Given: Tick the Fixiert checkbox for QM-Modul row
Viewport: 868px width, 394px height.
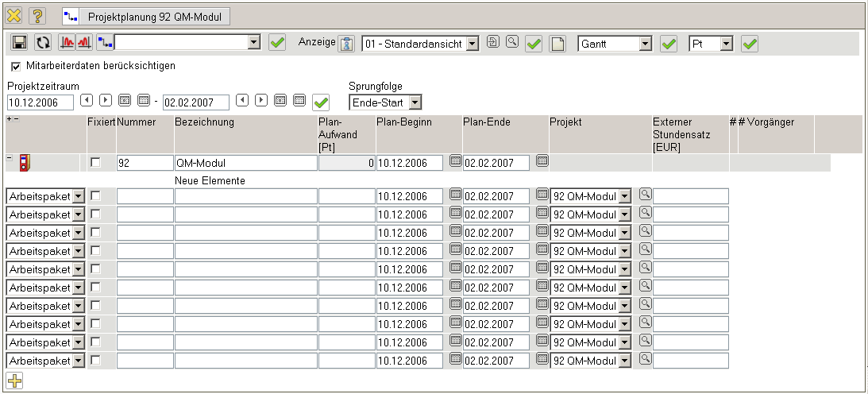Looking at the screenshot, I should 95,163.
